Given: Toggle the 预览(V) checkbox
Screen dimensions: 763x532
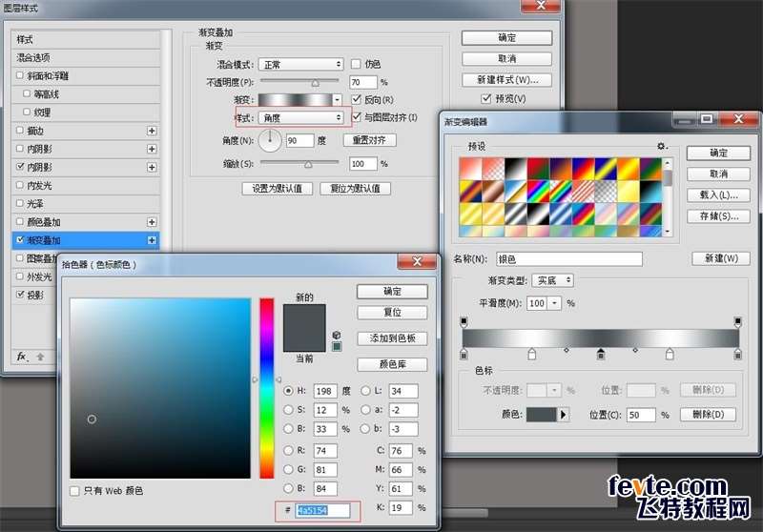Looking at the screenshot, I should pyautogui.click(x=485, y=98).
